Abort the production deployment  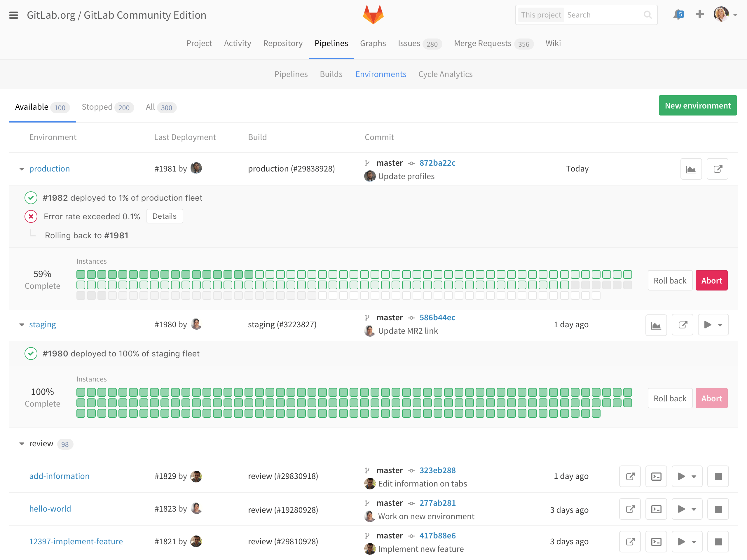(x=711, y=281)
